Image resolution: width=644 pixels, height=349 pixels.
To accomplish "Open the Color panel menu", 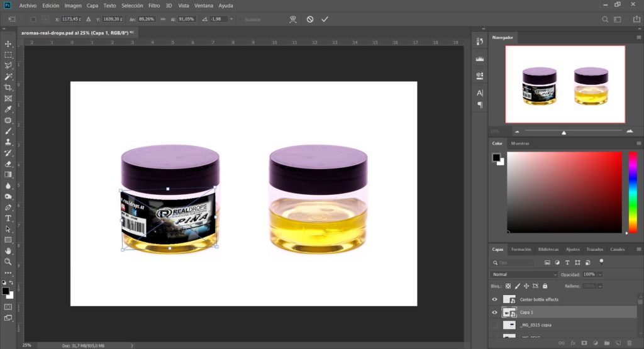I will (639, 143).
